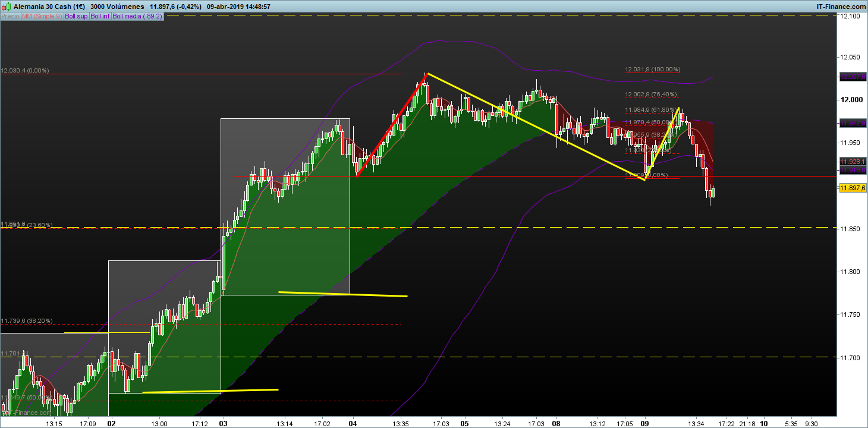The image size is (868, 428).
Task: Click the 12.027,0 Bollinger price tag
Action: 852,77
